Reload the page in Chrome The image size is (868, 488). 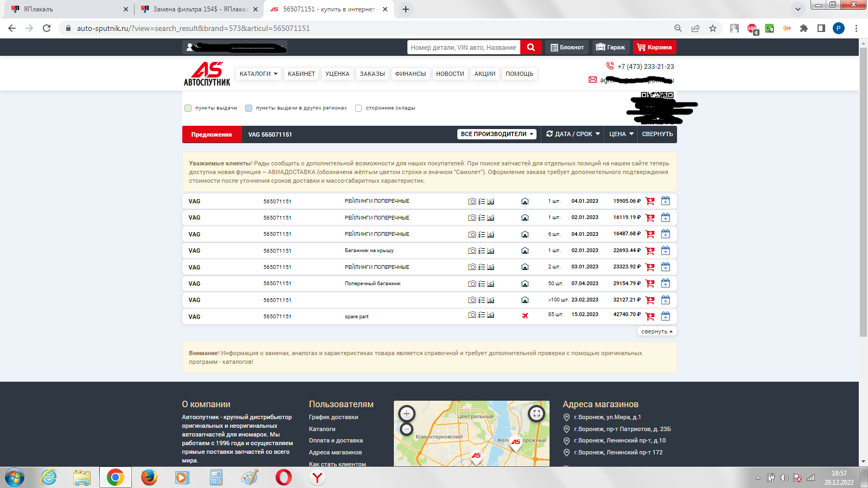click(x=47, y=28)
